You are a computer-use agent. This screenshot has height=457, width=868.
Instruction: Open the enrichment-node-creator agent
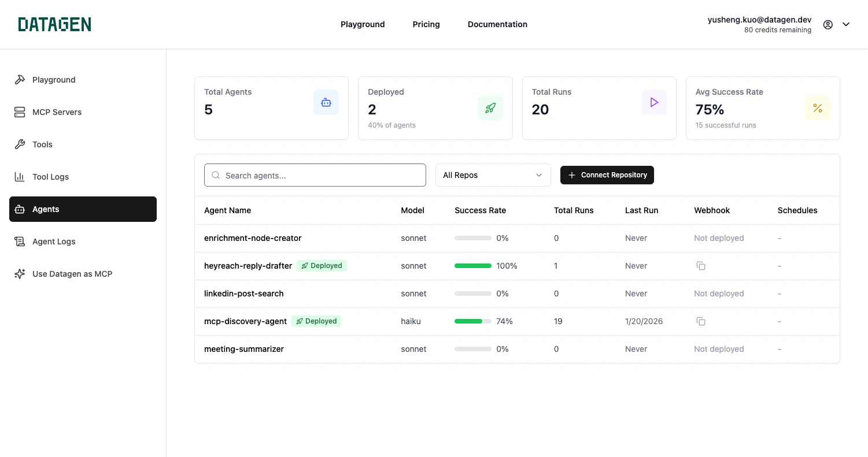253,238
